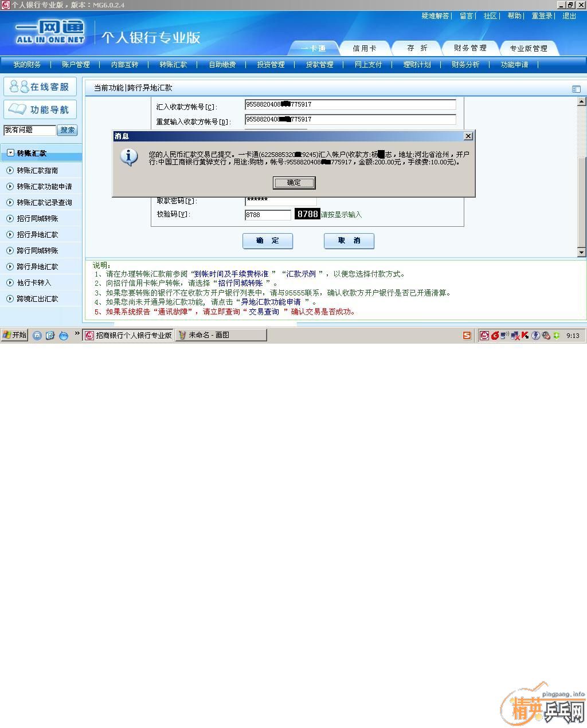Switch to the 信用卡 tab
This screenshot has height=728, width=587.
[x=365, y=48]
